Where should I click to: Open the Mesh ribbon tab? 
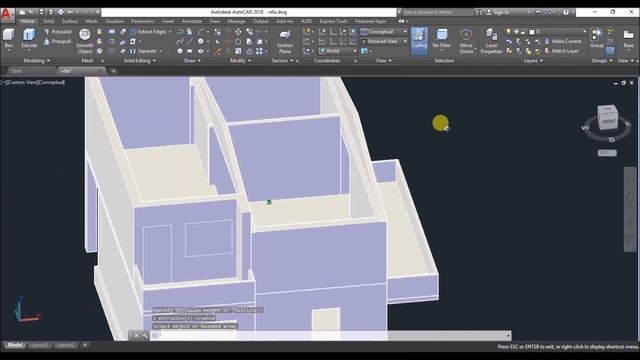(x=91, y=21)
